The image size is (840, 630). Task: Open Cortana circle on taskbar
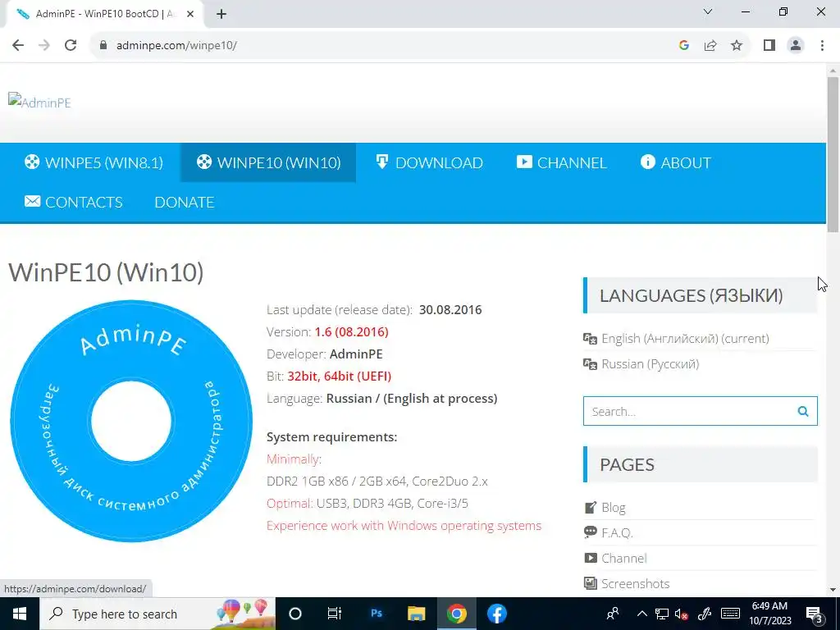(x=295, y=614)
